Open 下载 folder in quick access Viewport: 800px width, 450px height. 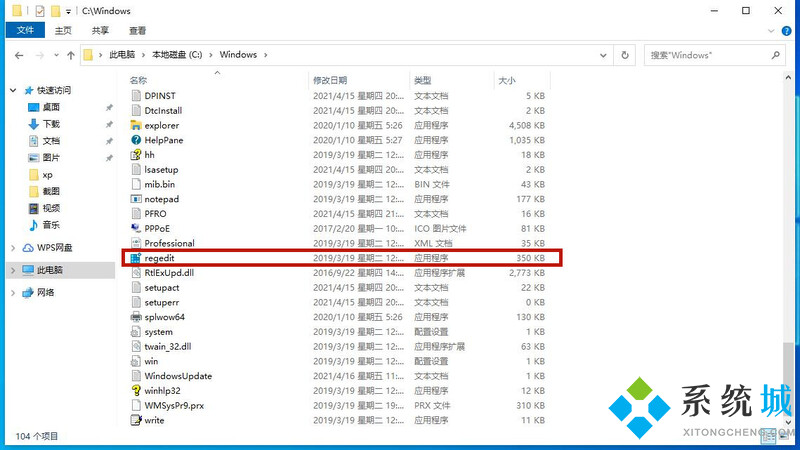pyautogui.click(x=50, y=124)
